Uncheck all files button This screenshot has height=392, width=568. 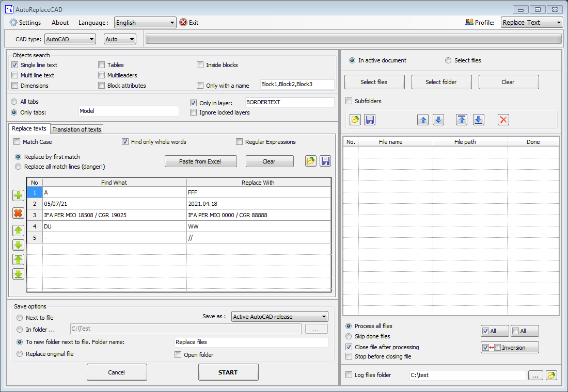[x=525, y=331]
